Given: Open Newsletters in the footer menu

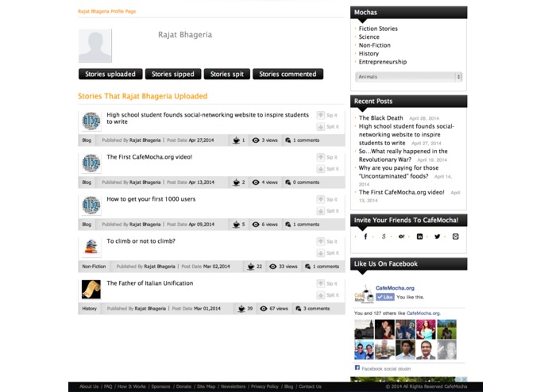Looking at the screenshot, I should coord(234,386).
